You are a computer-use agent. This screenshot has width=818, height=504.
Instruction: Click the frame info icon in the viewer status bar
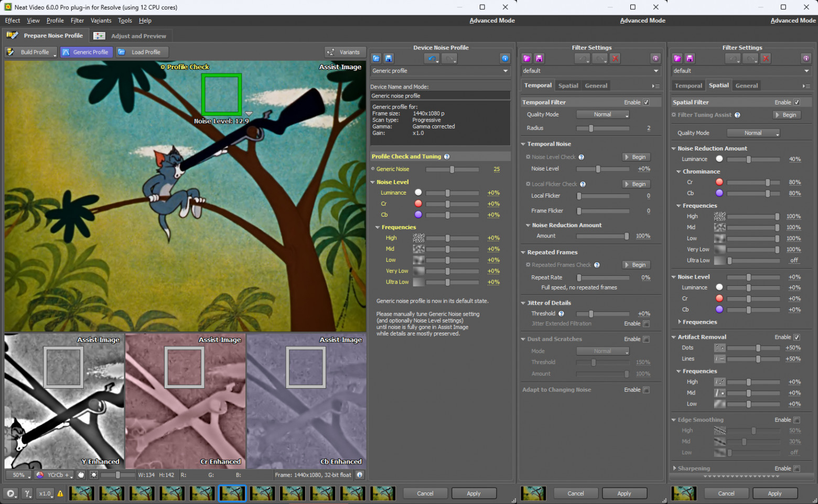tap(360, 475)
